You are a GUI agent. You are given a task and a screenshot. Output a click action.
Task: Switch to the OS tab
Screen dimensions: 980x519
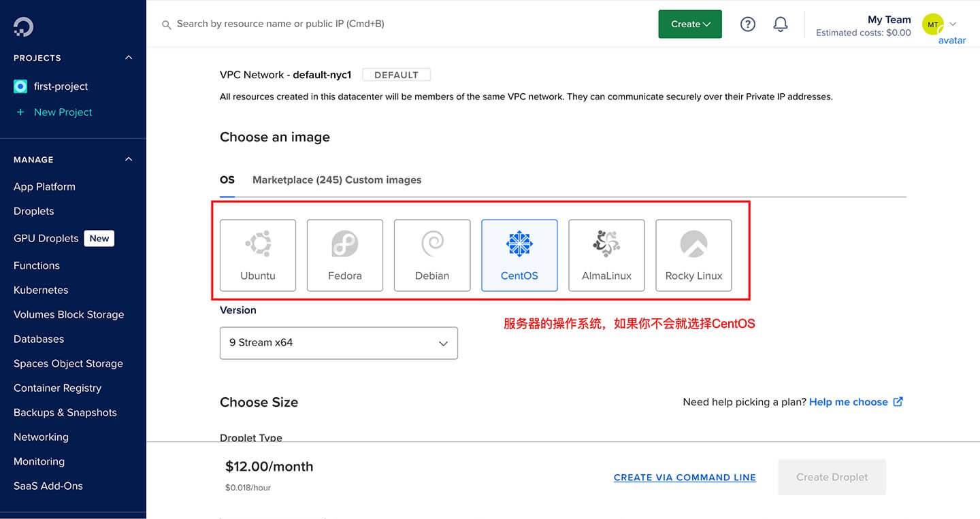tap(227, 180)
